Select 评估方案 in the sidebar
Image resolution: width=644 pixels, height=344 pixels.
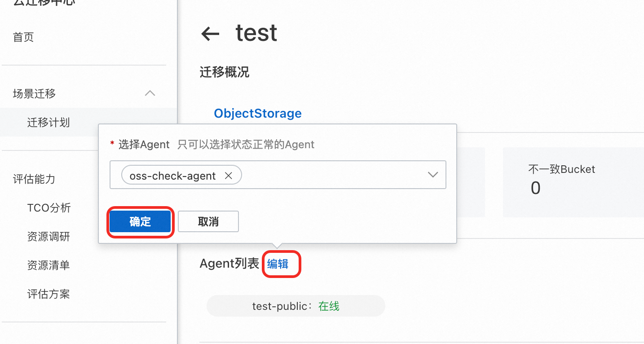pyautogui.click(x=49, y=294)
